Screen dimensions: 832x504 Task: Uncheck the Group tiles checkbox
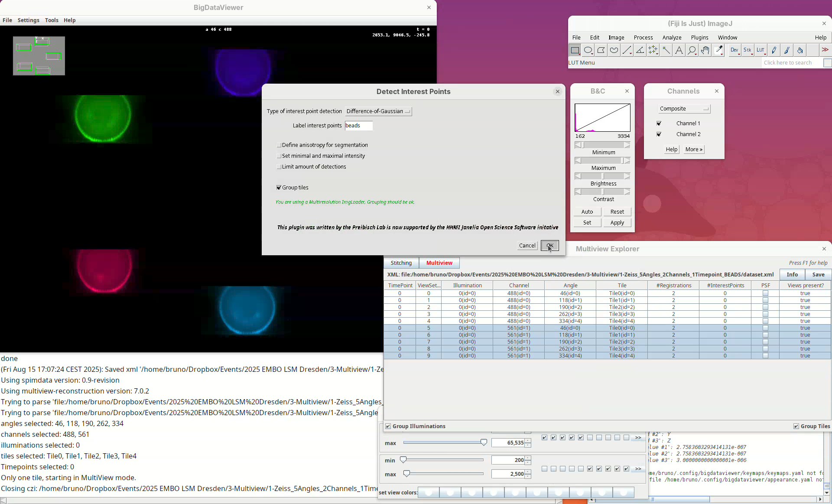[279, 188]
